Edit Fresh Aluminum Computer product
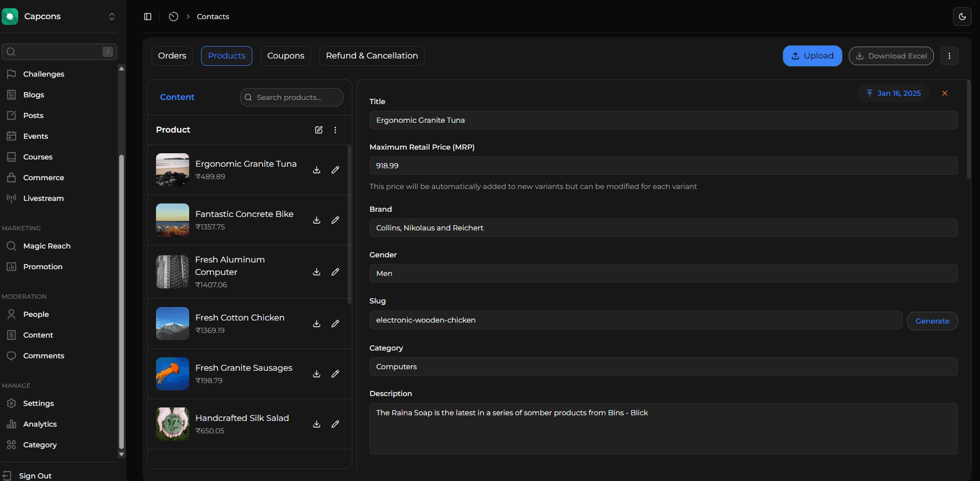Viewport: 980px width, 481px height. [335, 272]
